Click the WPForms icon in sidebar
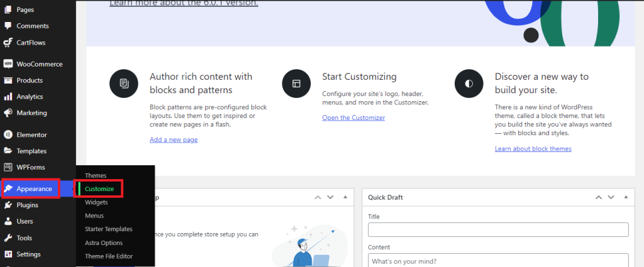This screenshot has height=267, width=644. click(8, 167)
